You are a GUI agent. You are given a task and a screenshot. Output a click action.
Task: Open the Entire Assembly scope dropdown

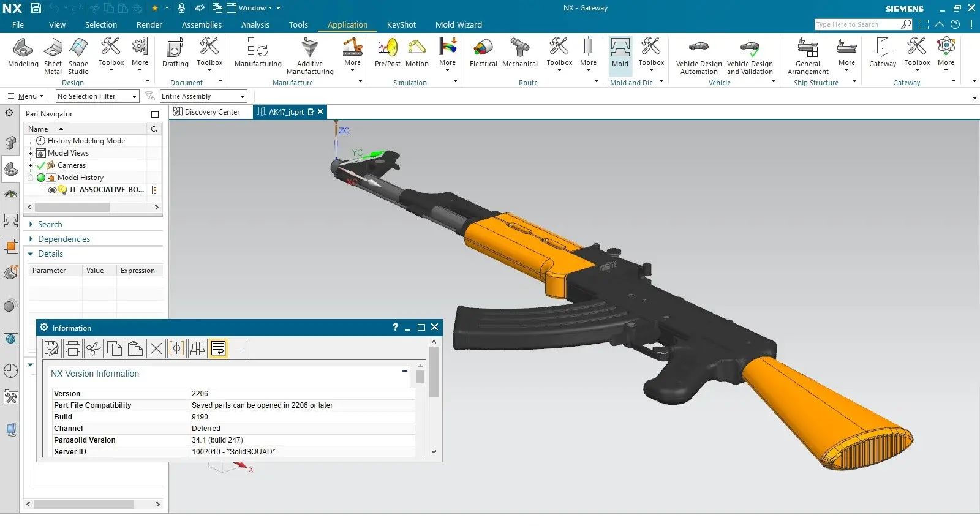coord(203,96)
